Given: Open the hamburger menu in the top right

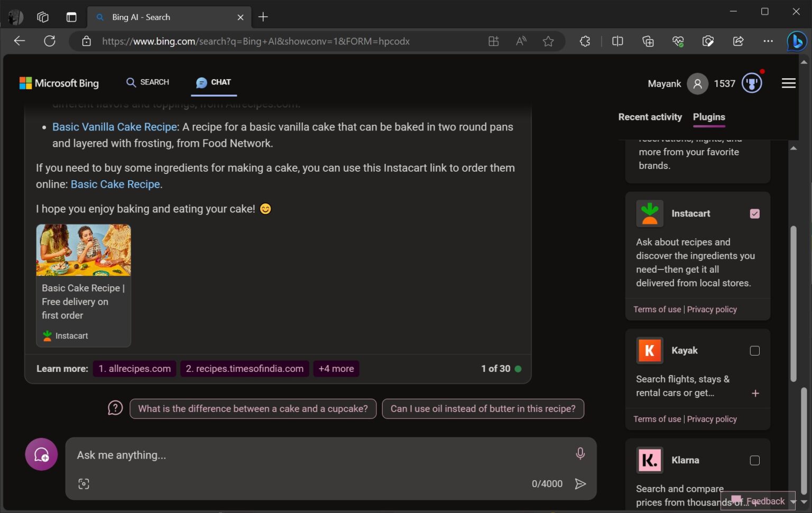Looking at the screenshot, I should click(x=788, y=83).
